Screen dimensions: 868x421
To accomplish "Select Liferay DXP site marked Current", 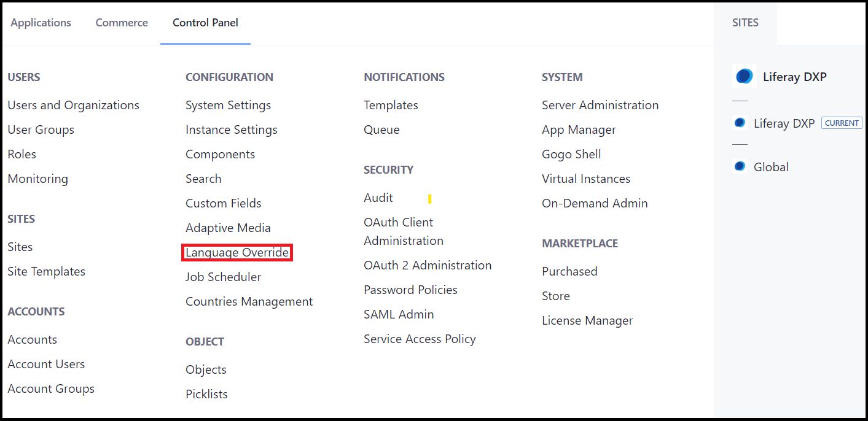I will 784,123.
